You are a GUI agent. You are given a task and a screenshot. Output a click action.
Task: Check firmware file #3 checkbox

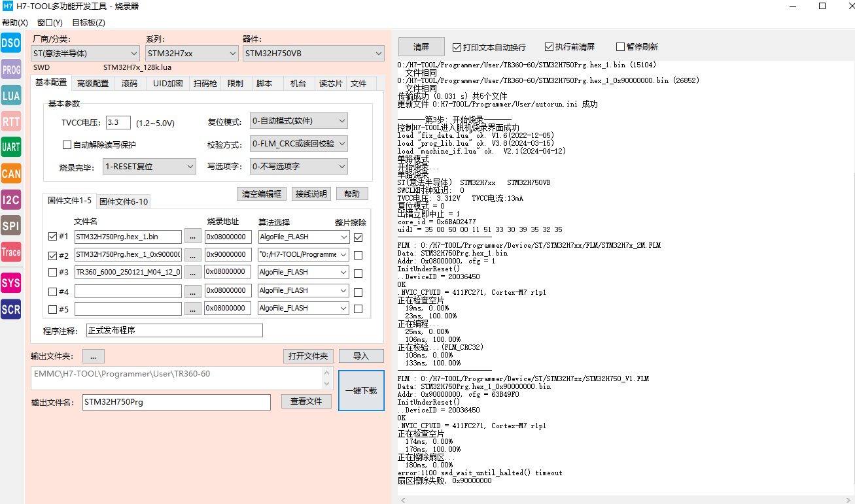coord(53,272)
